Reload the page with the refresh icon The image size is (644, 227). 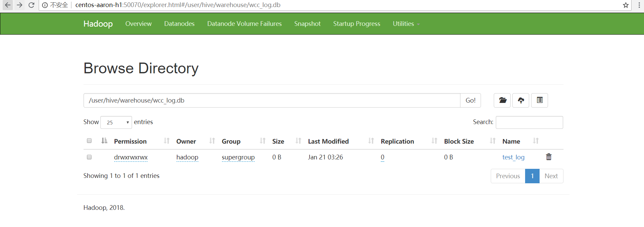point(31,5)
